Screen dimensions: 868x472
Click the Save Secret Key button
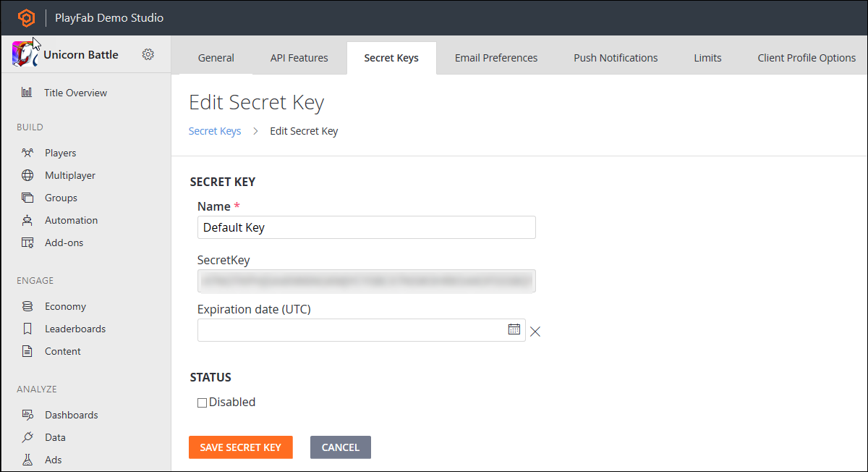click(x=240, y=447)
